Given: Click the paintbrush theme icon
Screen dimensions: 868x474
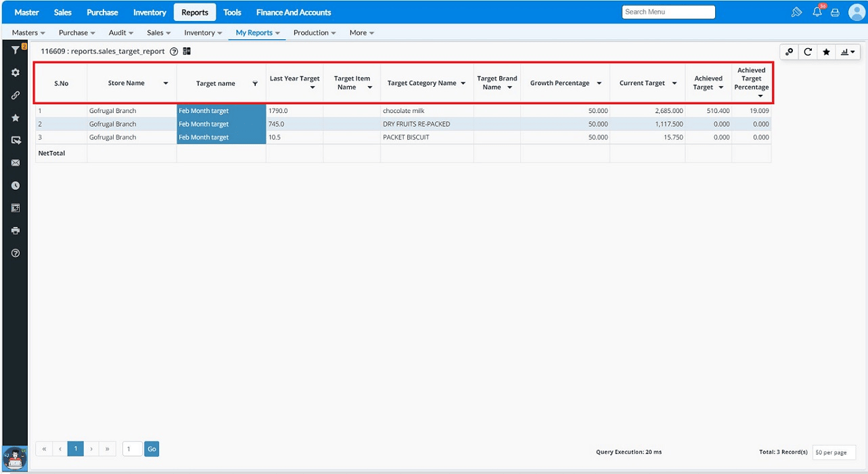Looking at the screenshot, I should (x=796, y=12).
